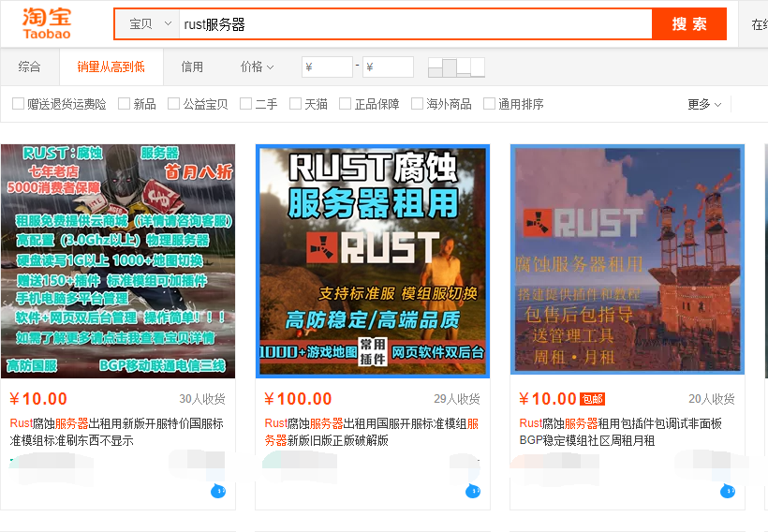This screenshot has height=532, width=768.
Task: Expand the 更多 filter options
Action: coord(704,104)
